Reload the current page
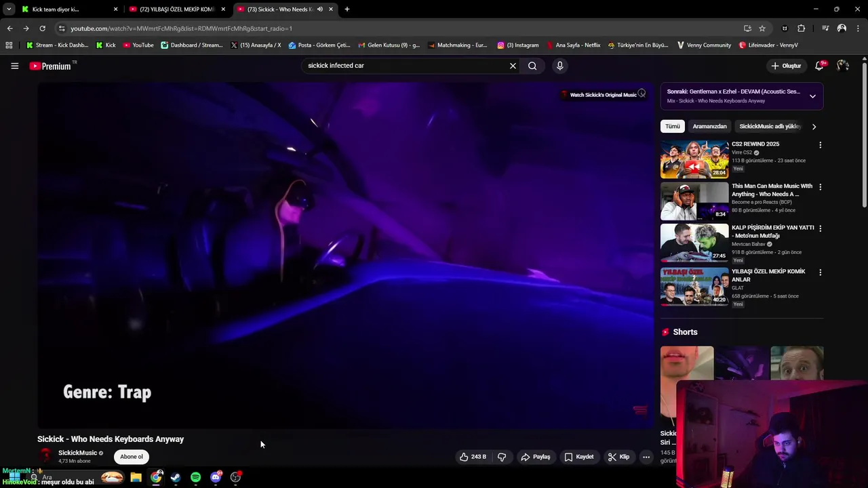 tap(42, 28)
